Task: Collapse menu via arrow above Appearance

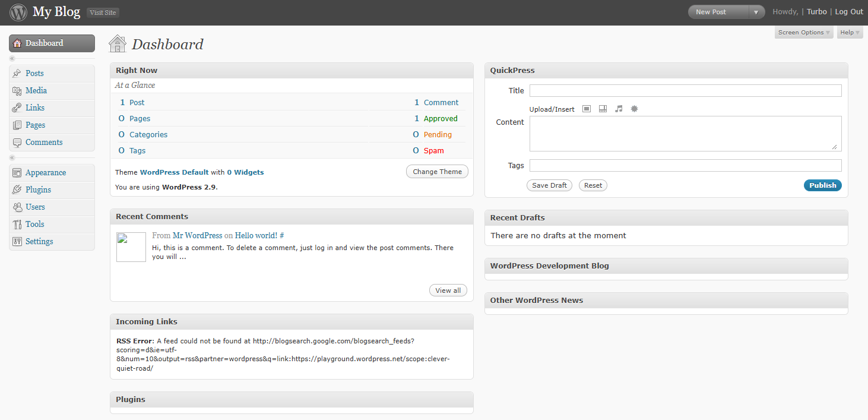Action: pyautogui.click(x=12, y=158)
